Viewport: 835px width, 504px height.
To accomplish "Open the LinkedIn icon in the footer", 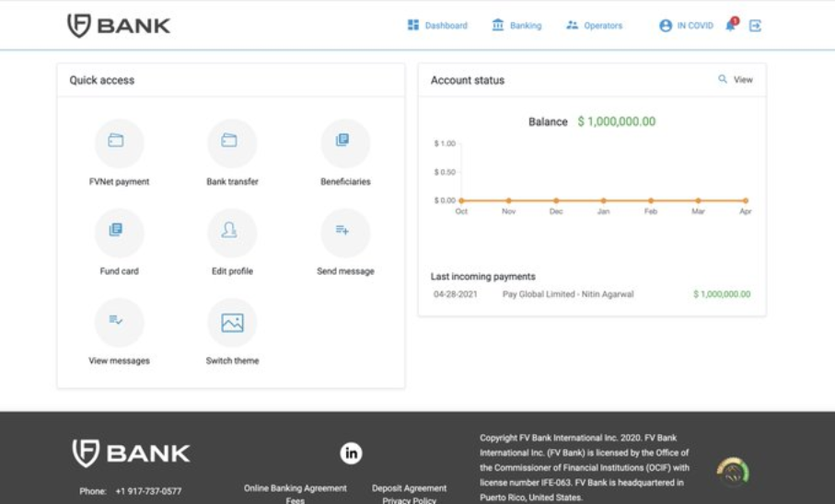I will point(351,452).
